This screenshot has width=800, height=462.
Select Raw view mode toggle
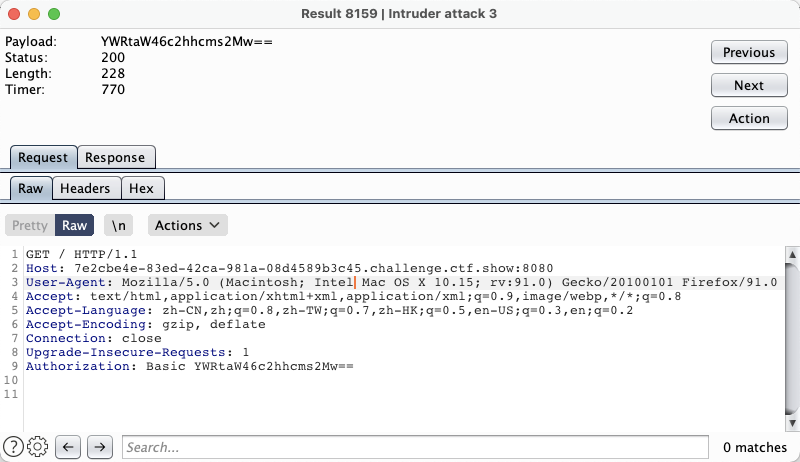point(75,225)
